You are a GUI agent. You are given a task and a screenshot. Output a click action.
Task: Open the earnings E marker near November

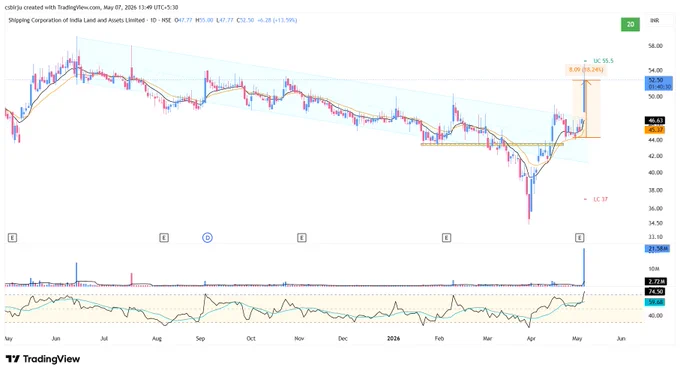click(302, 238)
